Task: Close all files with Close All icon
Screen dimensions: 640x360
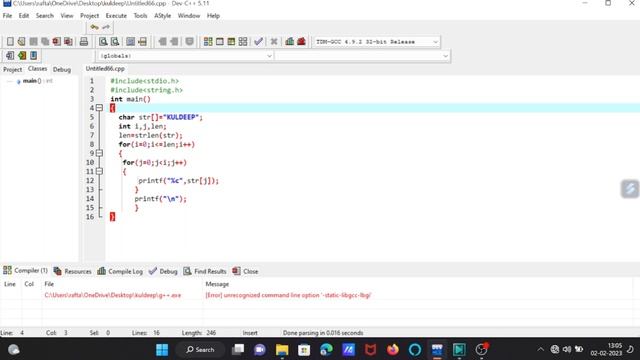Action: (68, 42)
